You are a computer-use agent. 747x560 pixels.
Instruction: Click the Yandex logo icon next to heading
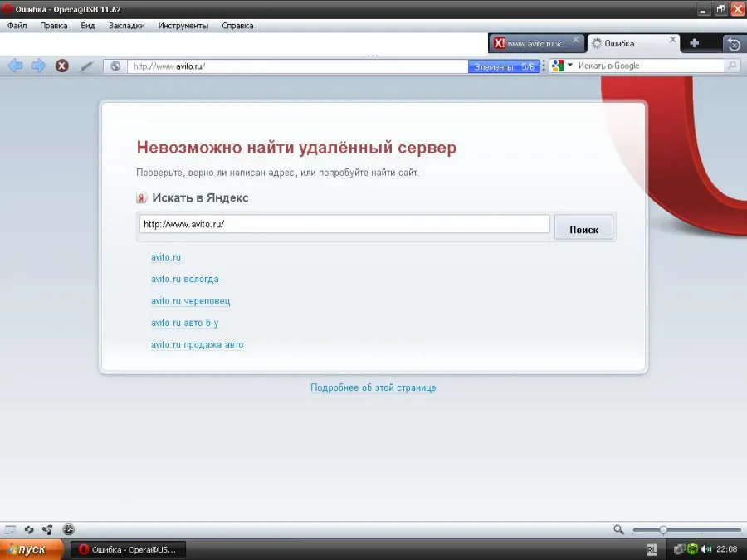(141, 197)
